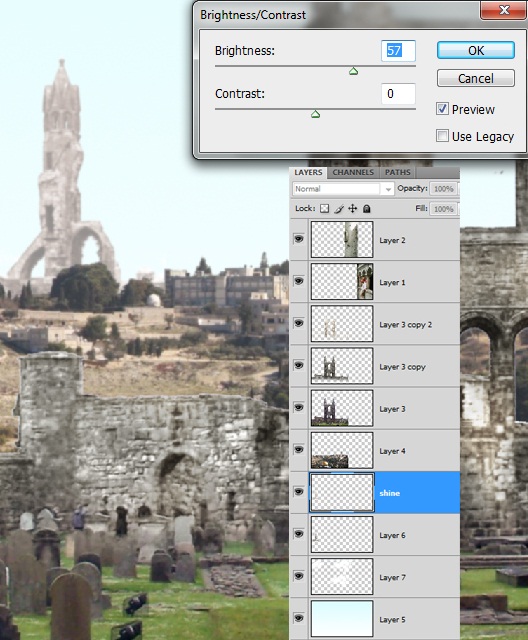The image size is (528, 640).
Task: Open the Normal blend mode dropdown
Action: pos(343,189)
